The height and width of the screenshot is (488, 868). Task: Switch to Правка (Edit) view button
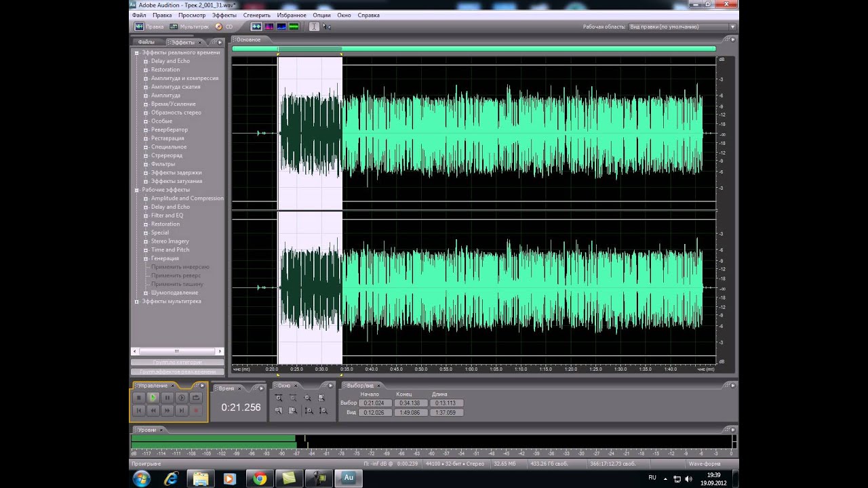(x=149, y=26)
